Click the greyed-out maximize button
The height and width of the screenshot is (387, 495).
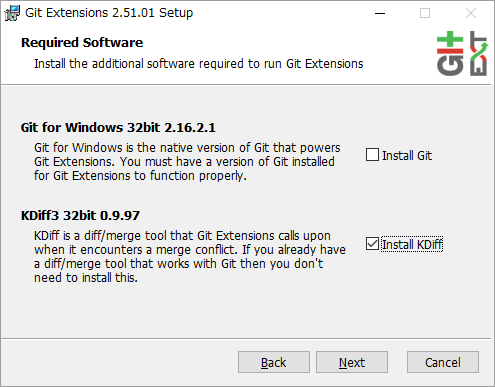tap(425, 13)
